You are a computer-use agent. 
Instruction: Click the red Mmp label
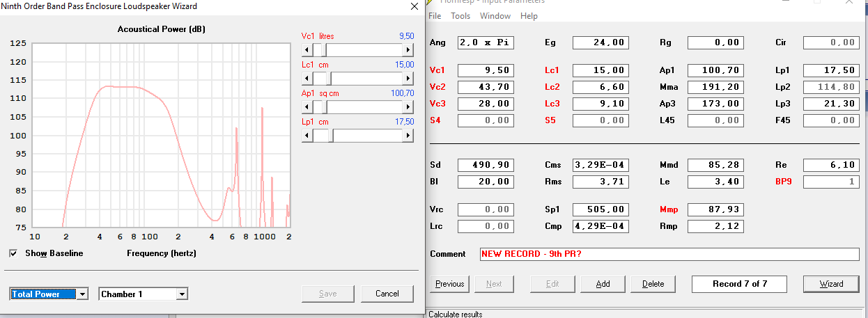[669, 209]
